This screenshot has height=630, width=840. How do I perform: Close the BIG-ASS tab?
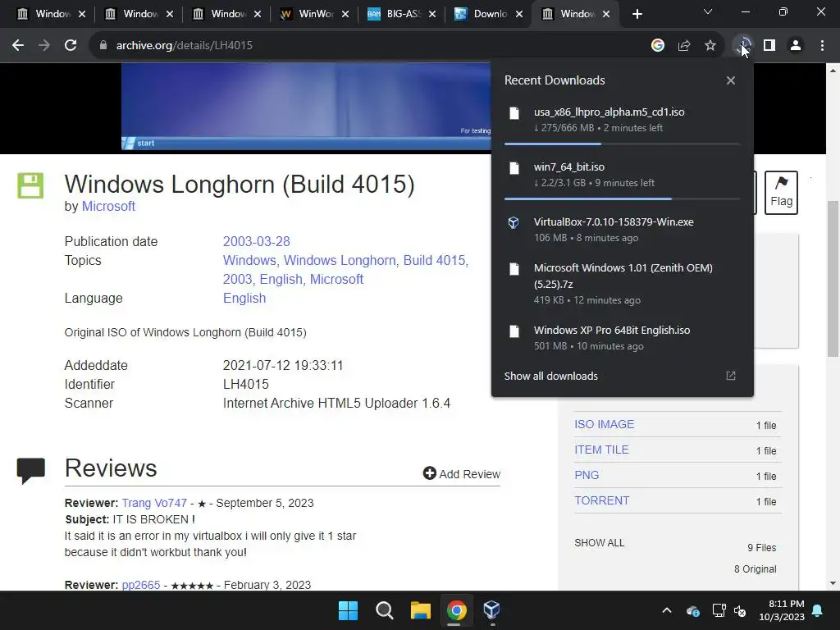pyautogui.click(x=432, y=14)
